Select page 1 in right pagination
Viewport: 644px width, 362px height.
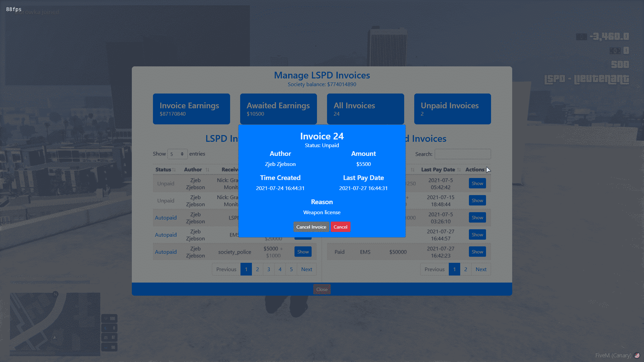coord(454,269)
